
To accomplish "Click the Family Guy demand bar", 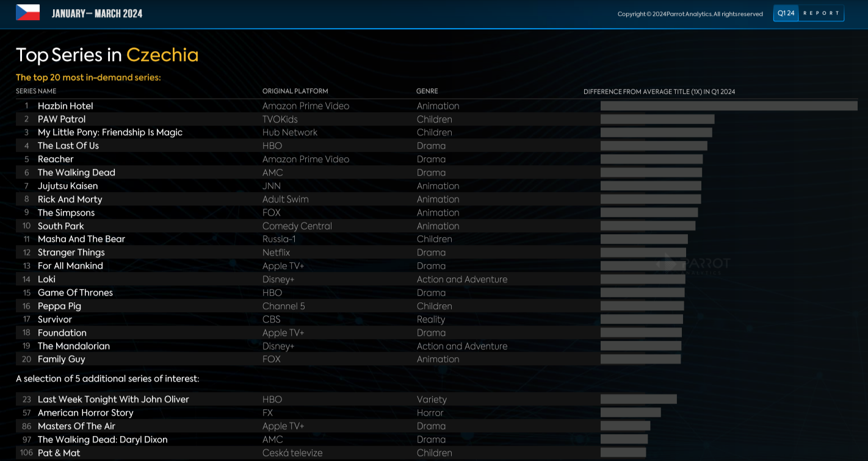I will coord(640,359).
